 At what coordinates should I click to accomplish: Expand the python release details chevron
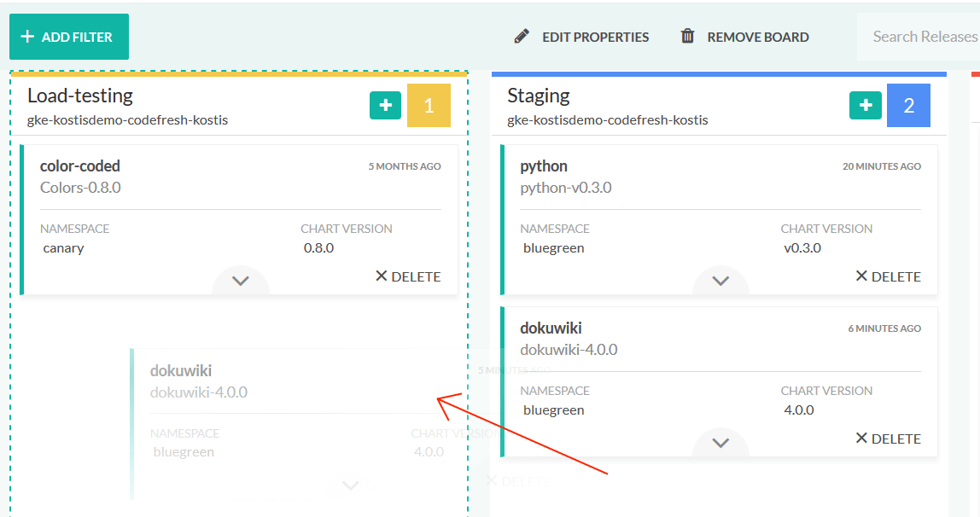point(720,281)
